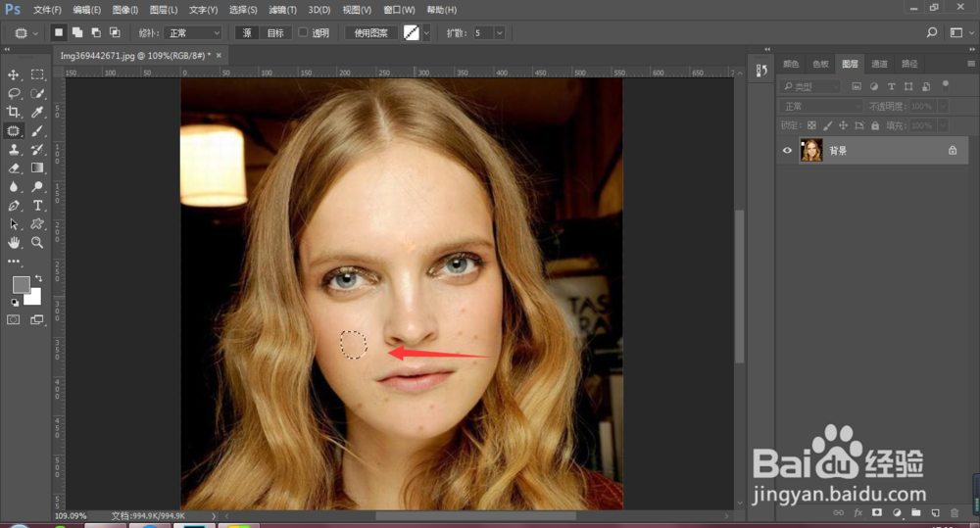Select the Clone Stamp tool
The height and width of the screenshot is (528, 980).
pyautogui.click(x=13, y=149)
